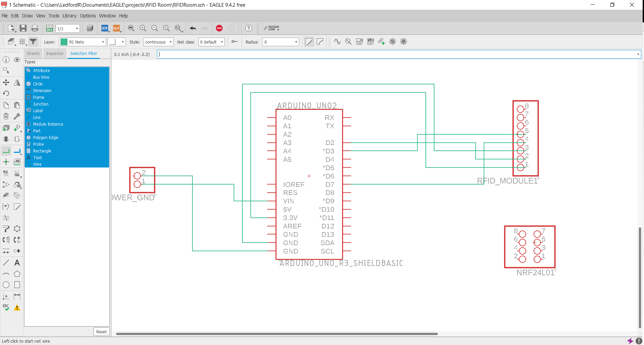
Task: Undo the last action
Action: (193, 28)
